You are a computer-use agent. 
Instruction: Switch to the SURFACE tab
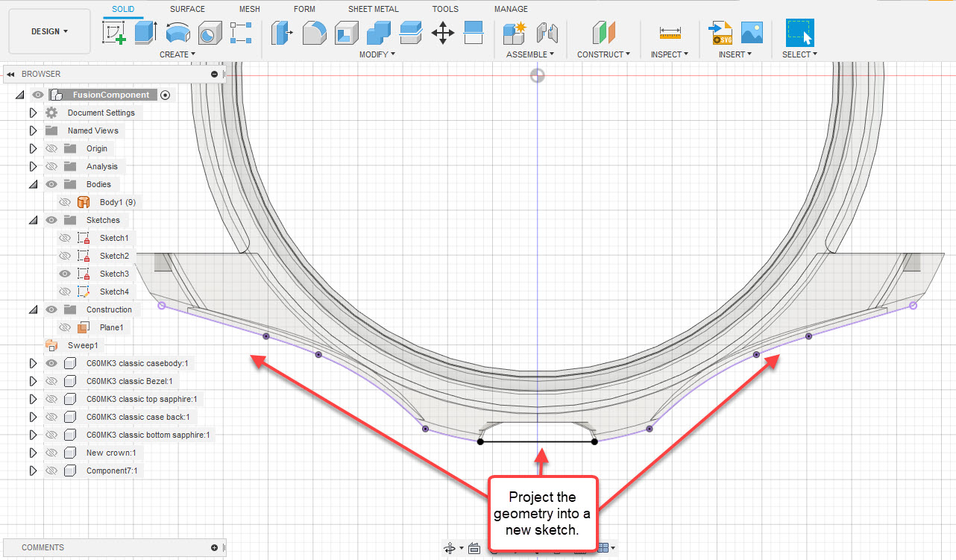tap(186, 8)
